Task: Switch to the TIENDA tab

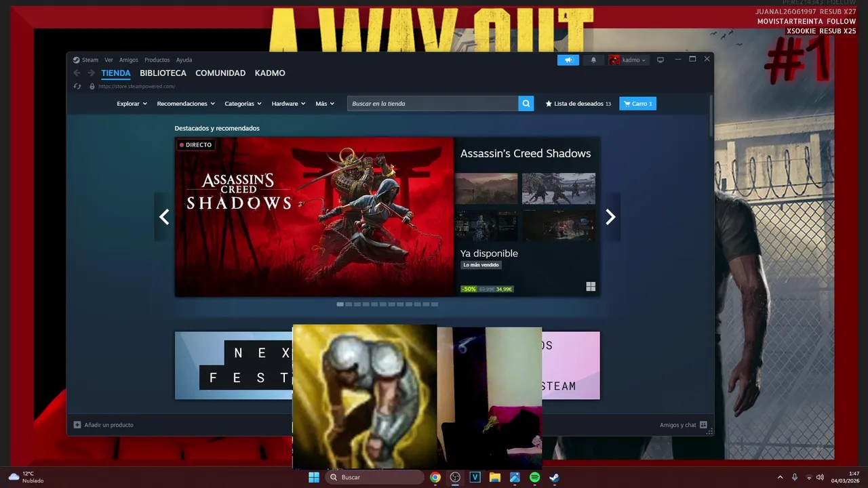Action: [116, 73]
